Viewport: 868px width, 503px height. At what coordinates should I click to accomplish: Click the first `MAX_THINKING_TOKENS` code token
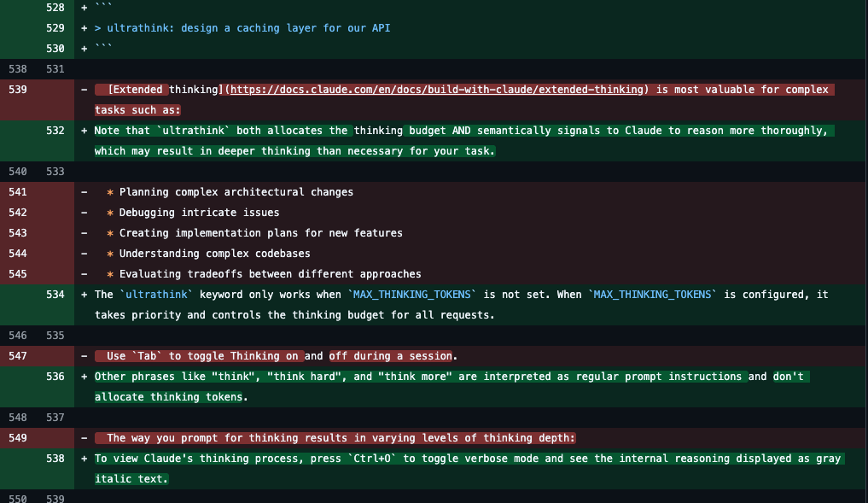(x=413, y=295)
